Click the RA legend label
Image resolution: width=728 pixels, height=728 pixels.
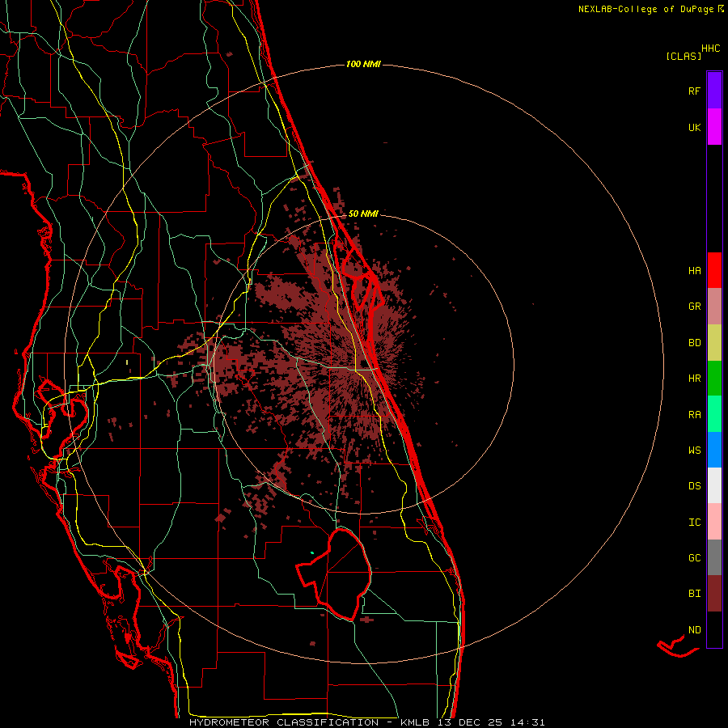(694, 415)
